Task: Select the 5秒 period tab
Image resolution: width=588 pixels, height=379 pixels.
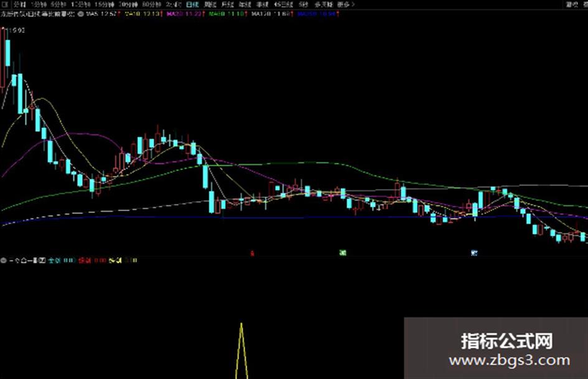Action: [304, 4]
